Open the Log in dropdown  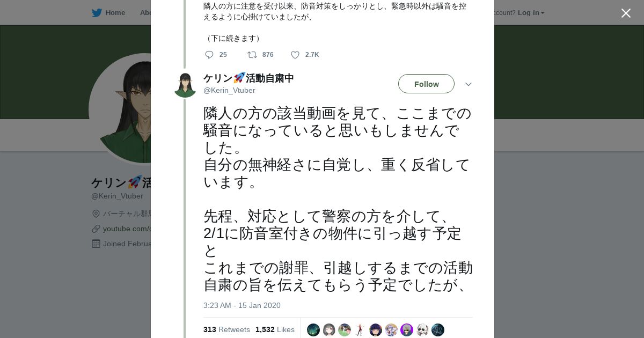pos(531,12)
